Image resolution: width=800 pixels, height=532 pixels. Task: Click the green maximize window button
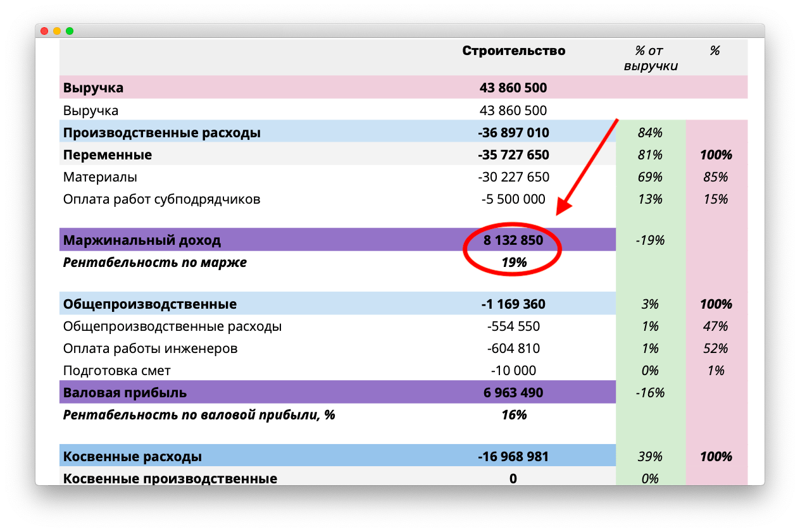(70, 31)
